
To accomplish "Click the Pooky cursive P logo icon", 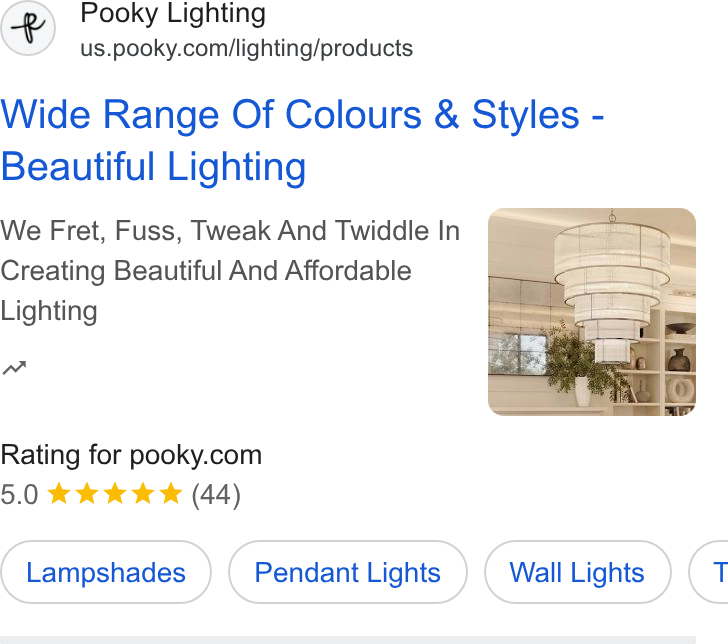I will [x=28, y=28].
